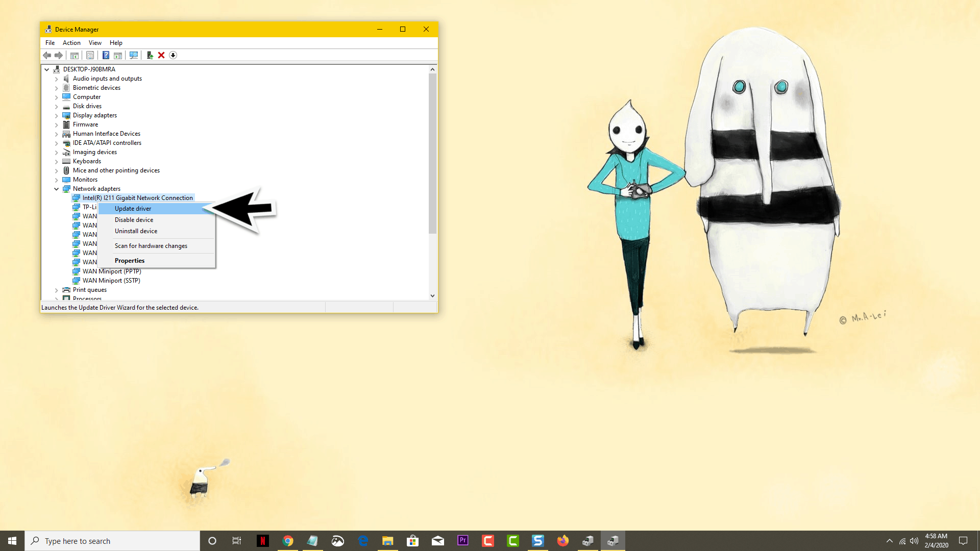Show hidden system tray icons
Viewport: 980px width, 551px height.
890,541
